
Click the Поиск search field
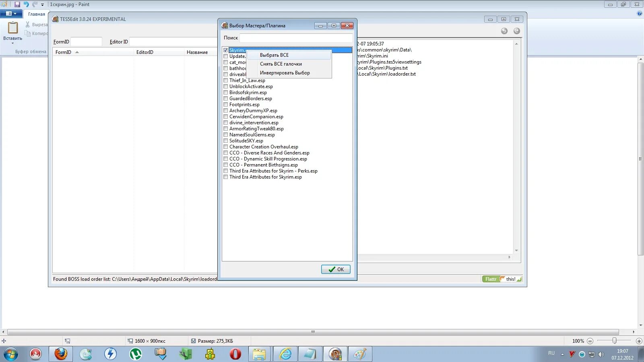296,38
